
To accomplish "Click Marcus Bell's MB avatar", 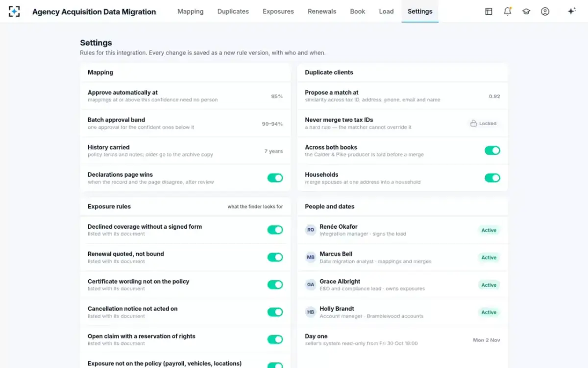I will (311, 257).
